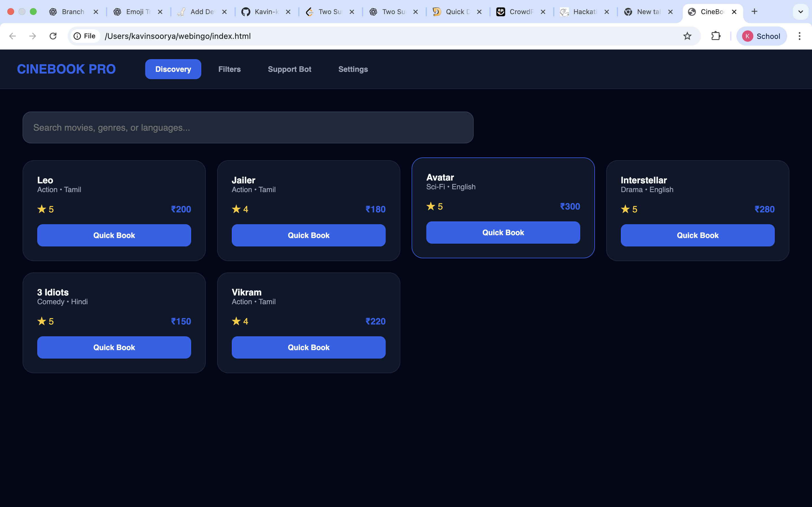Viewport: 812px width, 507px height.
Task: Open the Support Bot tab
Action: [x=289, y=69]
